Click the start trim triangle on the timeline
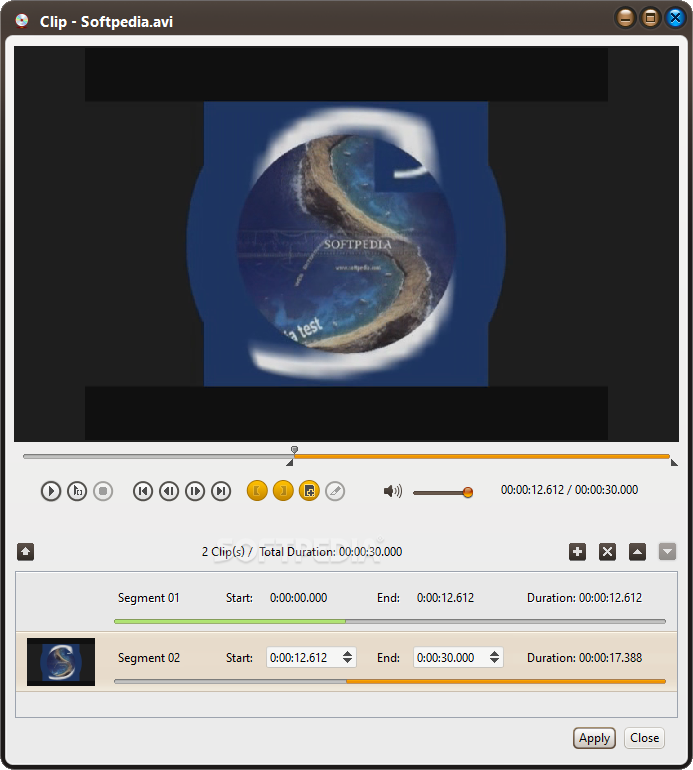 click(290, 463)
